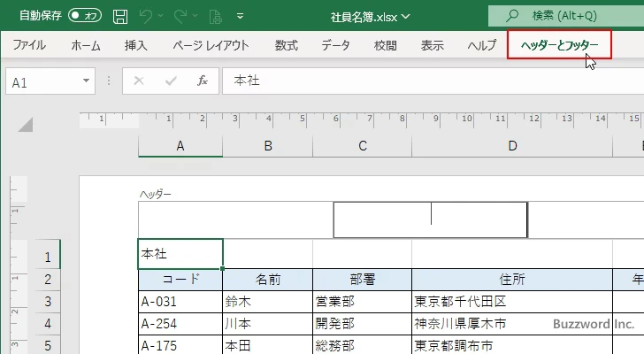Viewport: 644px width, 354px height.
Task: Click the formula bar Cancel X icon
Action: [139, 81]
